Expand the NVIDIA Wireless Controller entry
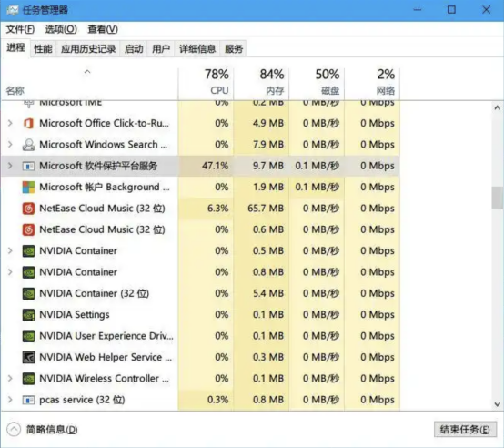 click(x=10, y=379)
